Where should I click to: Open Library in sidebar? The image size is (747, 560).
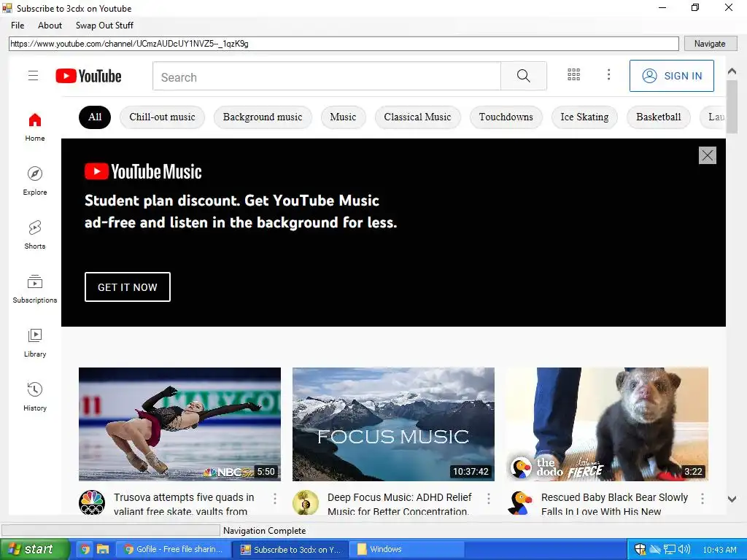tap(35, 343)
